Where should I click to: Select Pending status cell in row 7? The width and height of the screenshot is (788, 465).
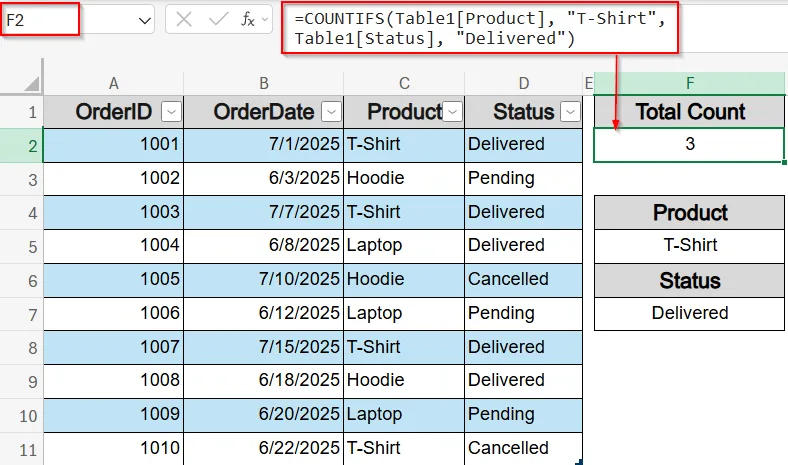coord(524,314)
